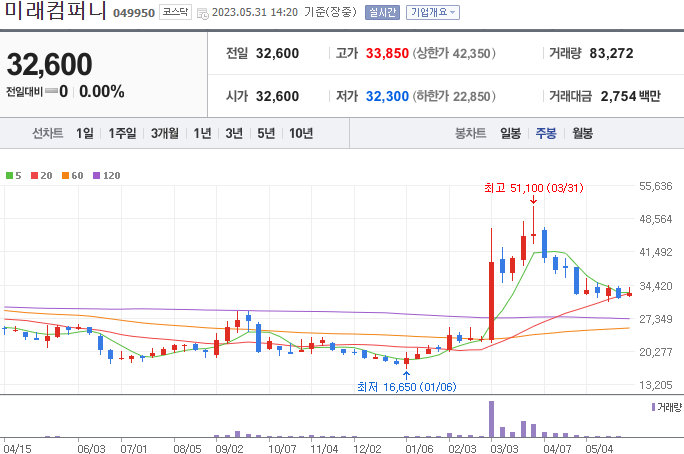Click the 하한가 22,850 lower limit text
The height and width of the screenshot is (454, 684).
tap(454, 96)
